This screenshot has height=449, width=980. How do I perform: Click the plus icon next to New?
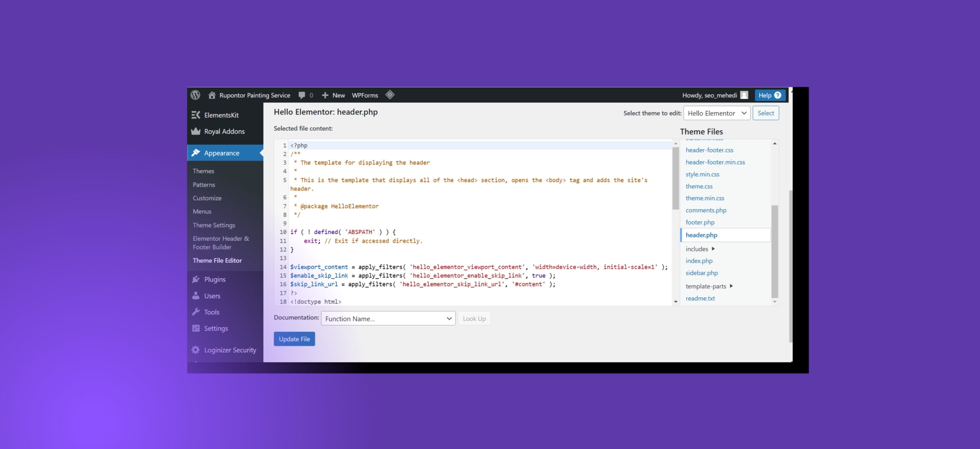[325, 95]
